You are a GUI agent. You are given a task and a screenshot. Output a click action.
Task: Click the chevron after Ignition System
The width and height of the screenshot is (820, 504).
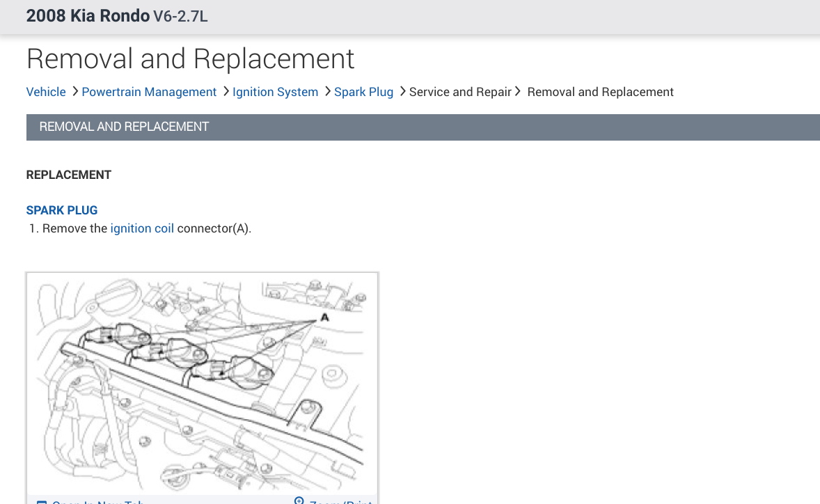pos(327,91)
